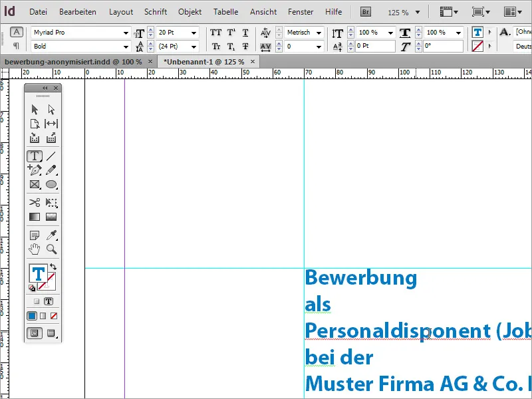532x399 pixels.
Task: Switch to the Hand tool
Action: click(x=35, y=249)
